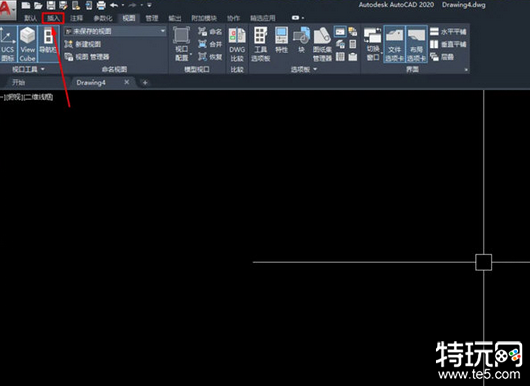530x386 pixels.
Task: Switch to the 注释 ribbon tab
Action: coord(76,18)
